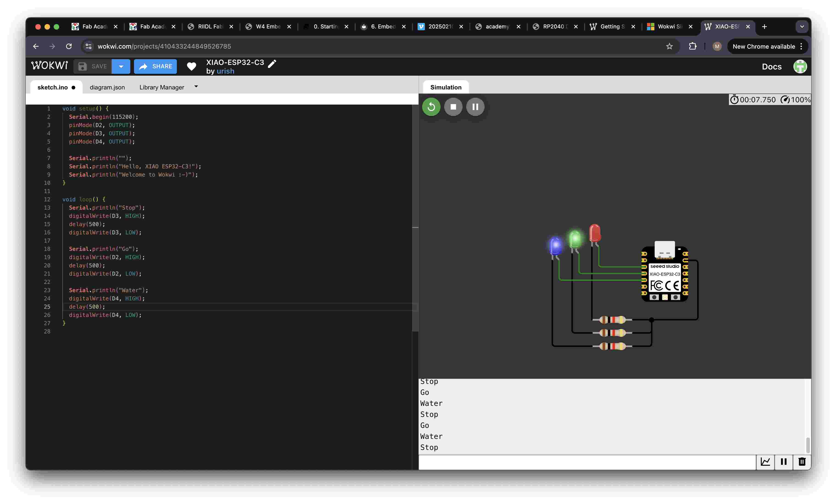Expand the editor tabs dropdown arrow

[196, 86]
